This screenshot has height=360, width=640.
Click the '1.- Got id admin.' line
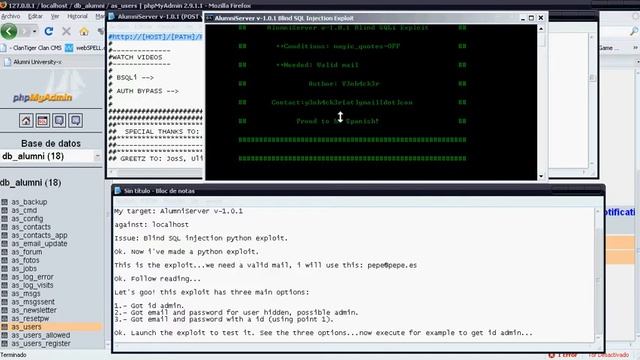tap(149, 305)
